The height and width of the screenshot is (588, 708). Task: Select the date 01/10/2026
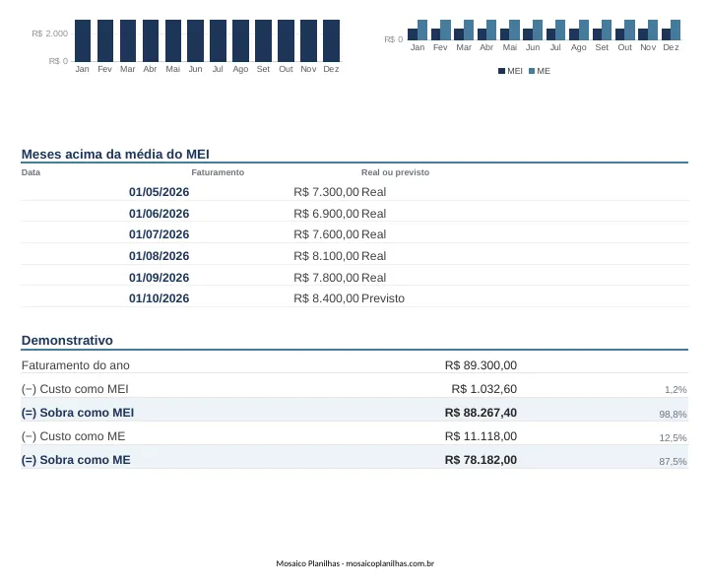tap(159, 298)
